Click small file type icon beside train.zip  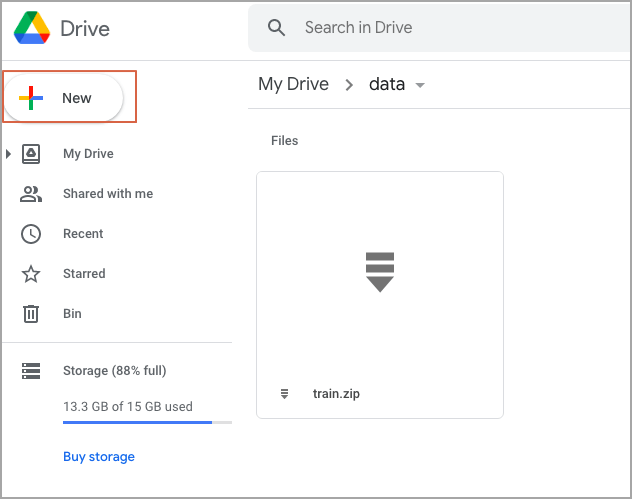coord(285,394)
